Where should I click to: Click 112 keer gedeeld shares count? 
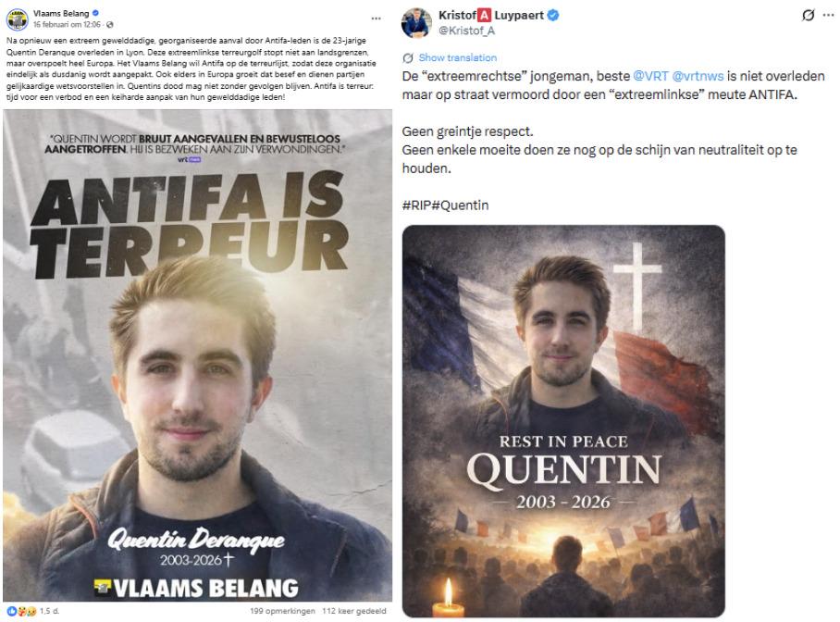353,611
